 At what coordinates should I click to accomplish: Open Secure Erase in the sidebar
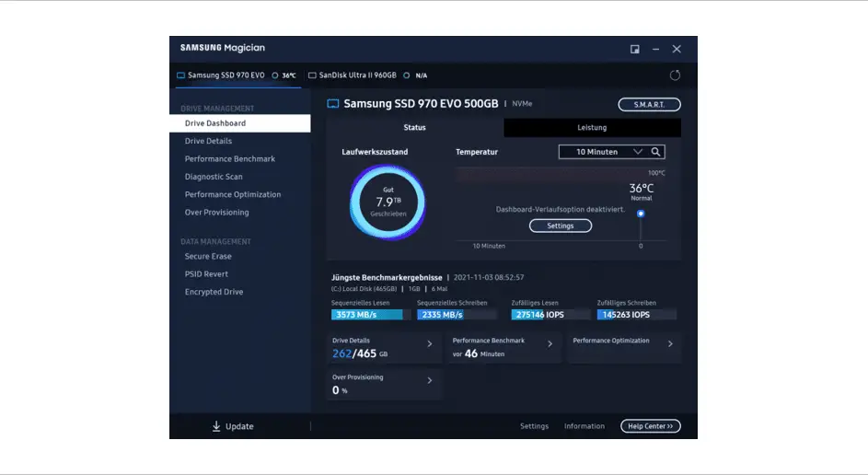(239, 256)
